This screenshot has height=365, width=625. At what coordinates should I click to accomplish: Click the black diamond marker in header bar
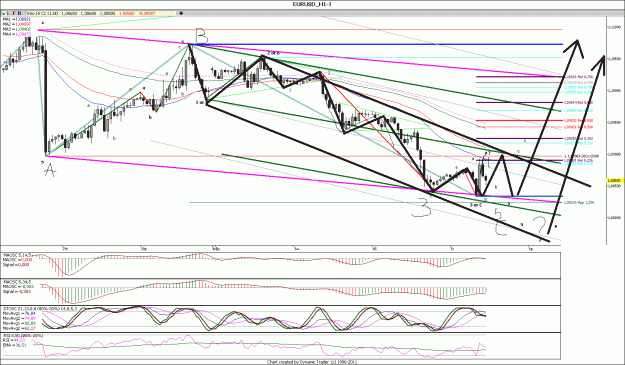point(181,13)
